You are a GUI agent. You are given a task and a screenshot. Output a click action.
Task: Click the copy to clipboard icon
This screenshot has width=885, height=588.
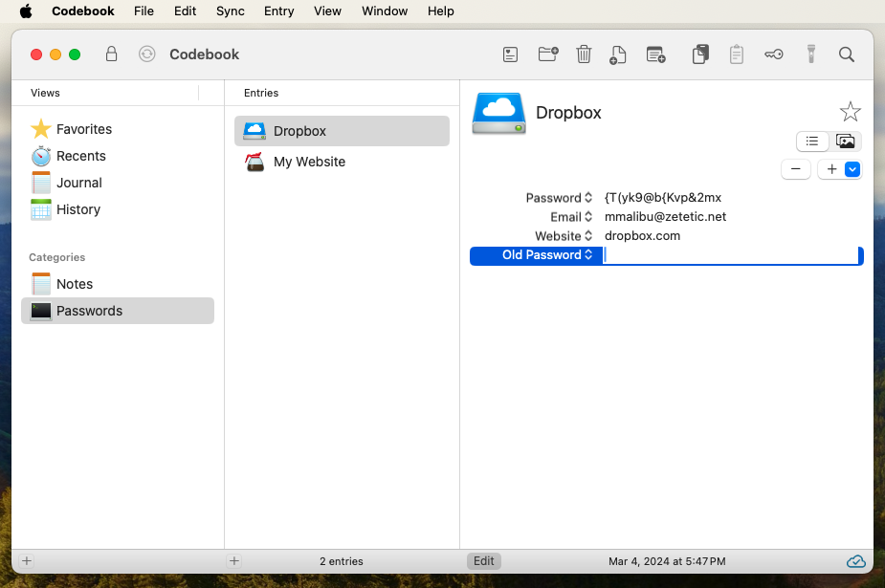coord(700,54)
